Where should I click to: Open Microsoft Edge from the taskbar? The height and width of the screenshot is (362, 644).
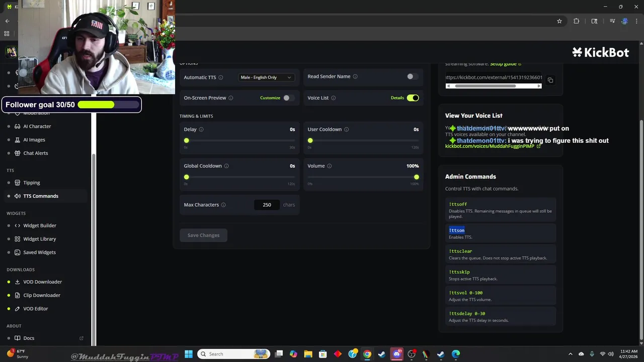coord(456,354)
